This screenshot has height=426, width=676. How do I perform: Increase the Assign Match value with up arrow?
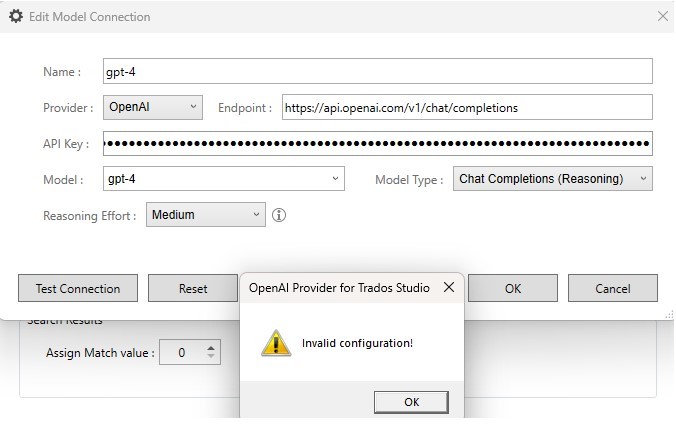(x=211, y=348)
